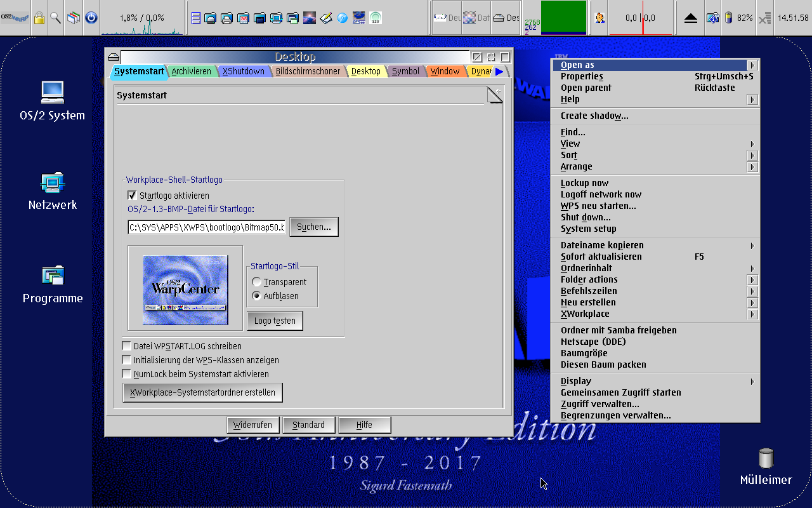Viewport: 812px width, 508px height.
Task: Expand the 'Open as' submenu arrow
Action: tap(752, 65)
